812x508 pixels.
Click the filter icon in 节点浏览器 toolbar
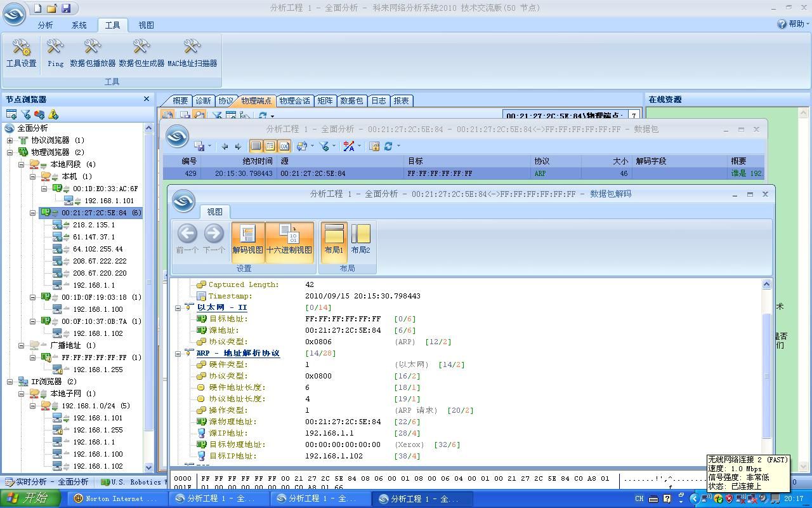(x=25, y=114)
